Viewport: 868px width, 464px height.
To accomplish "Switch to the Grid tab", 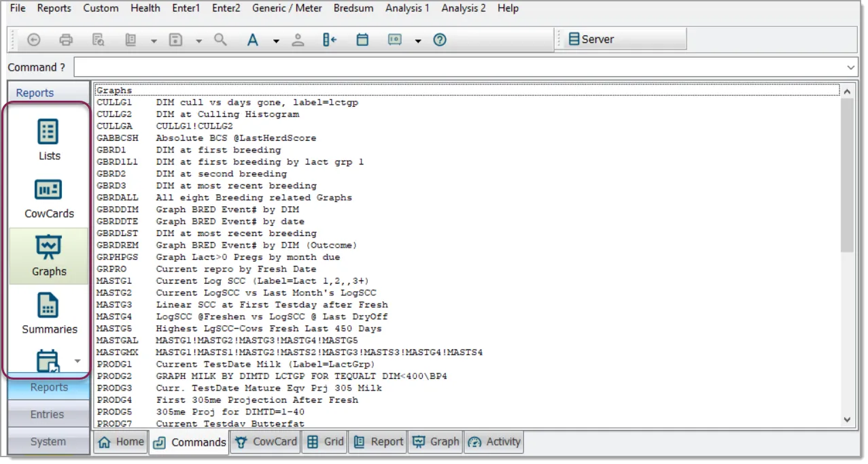I will pyautogui.click(x=326, y=442).
